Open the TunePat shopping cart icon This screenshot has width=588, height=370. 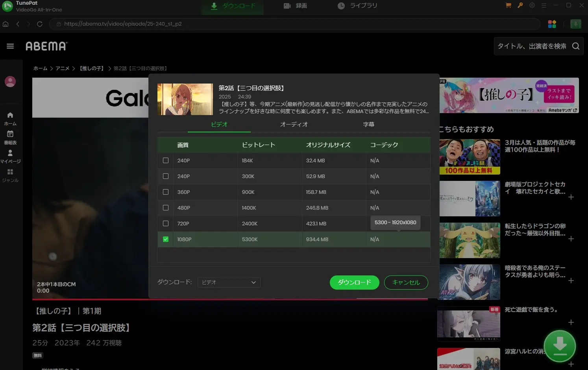click(508, 6)
